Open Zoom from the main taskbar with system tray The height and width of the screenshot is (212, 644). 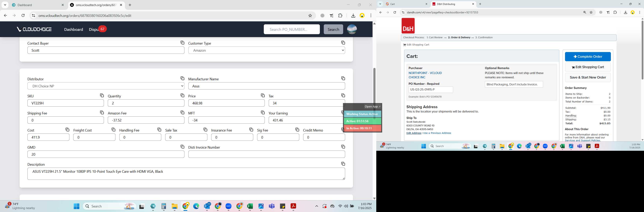pos(229,206)
